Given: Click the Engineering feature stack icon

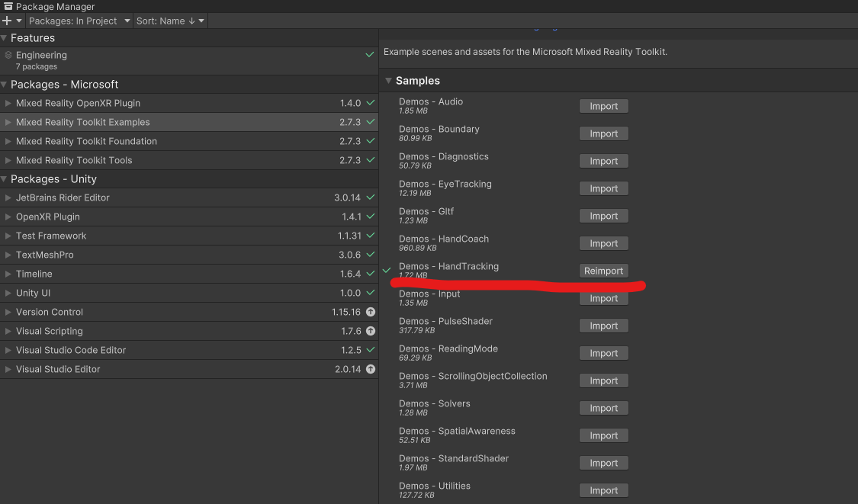Looking at the screenshot, I should [8, 55].
